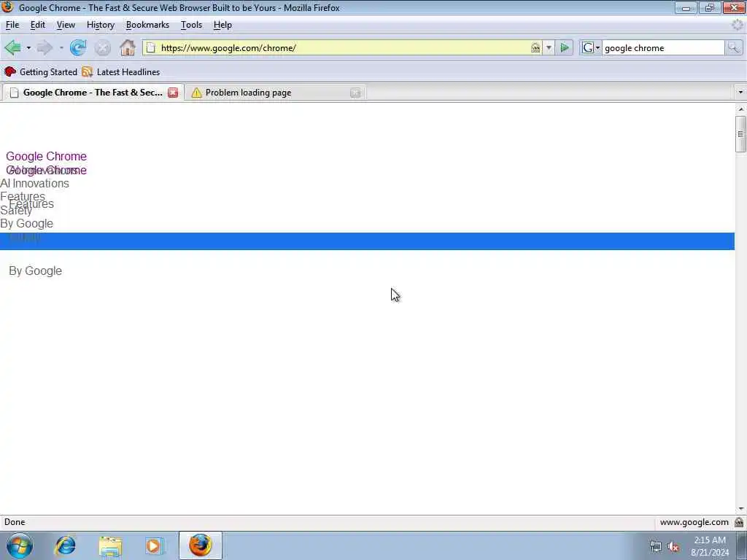Viewport: 747px width, 560px height.
Task: Go back with the green Back arrow
Action: 13,47
